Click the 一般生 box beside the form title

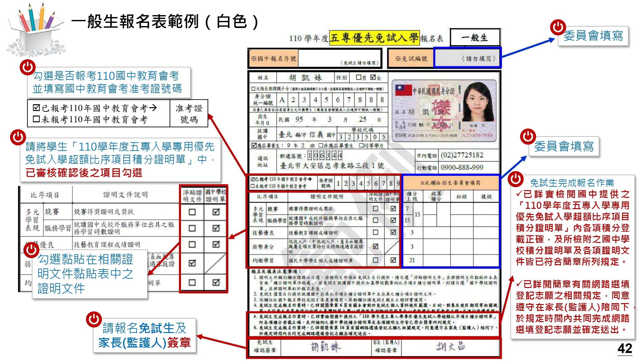pyautogui.click(x=475, y=38)
